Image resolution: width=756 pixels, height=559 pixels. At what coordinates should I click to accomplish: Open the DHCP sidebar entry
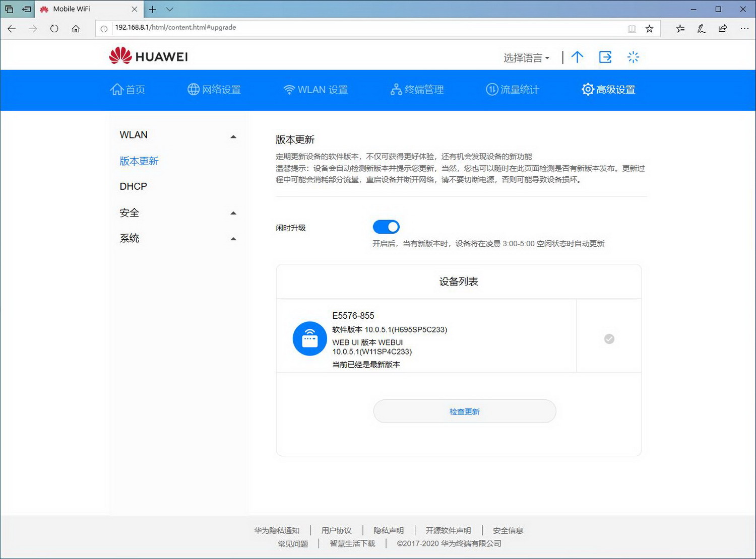133,186
